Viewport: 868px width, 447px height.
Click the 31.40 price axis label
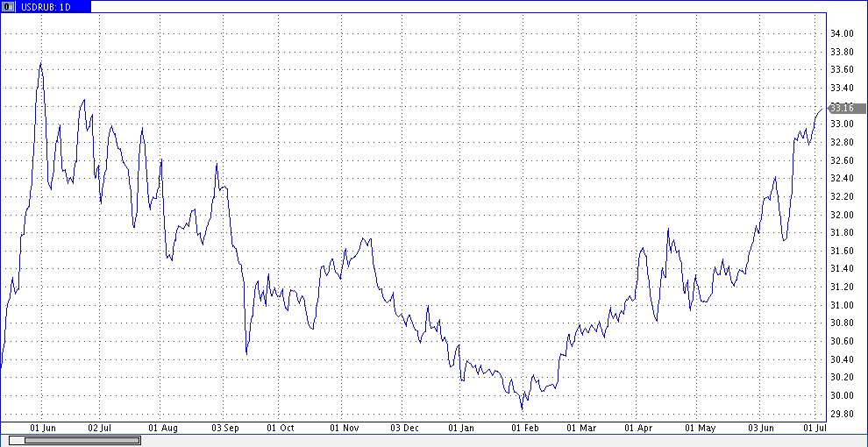842,269
